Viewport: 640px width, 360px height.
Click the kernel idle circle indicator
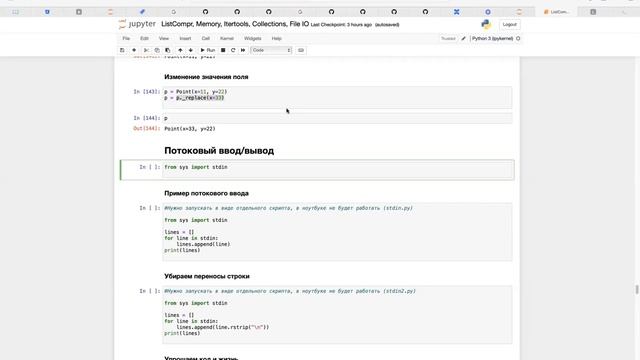click(518, 38)
